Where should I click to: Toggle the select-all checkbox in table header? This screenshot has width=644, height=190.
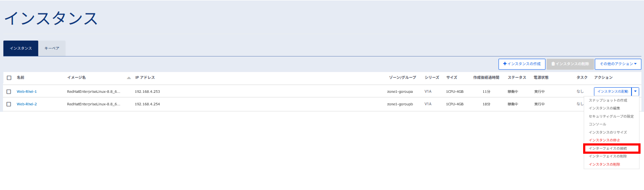(9, 78)
